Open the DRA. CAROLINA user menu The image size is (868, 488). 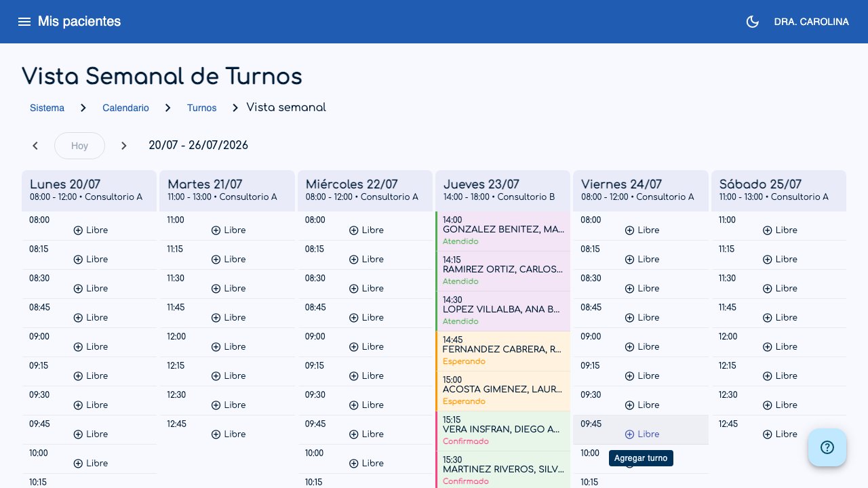[811, 22]
